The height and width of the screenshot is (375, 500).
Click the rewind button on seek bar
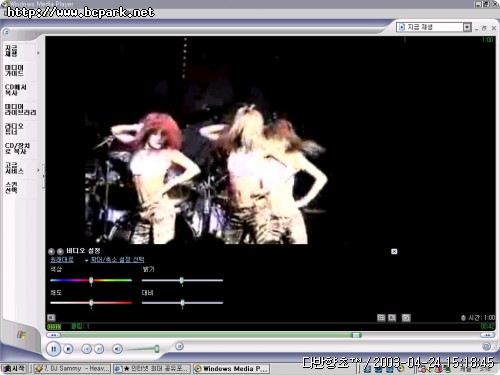[x=53, y=335]
